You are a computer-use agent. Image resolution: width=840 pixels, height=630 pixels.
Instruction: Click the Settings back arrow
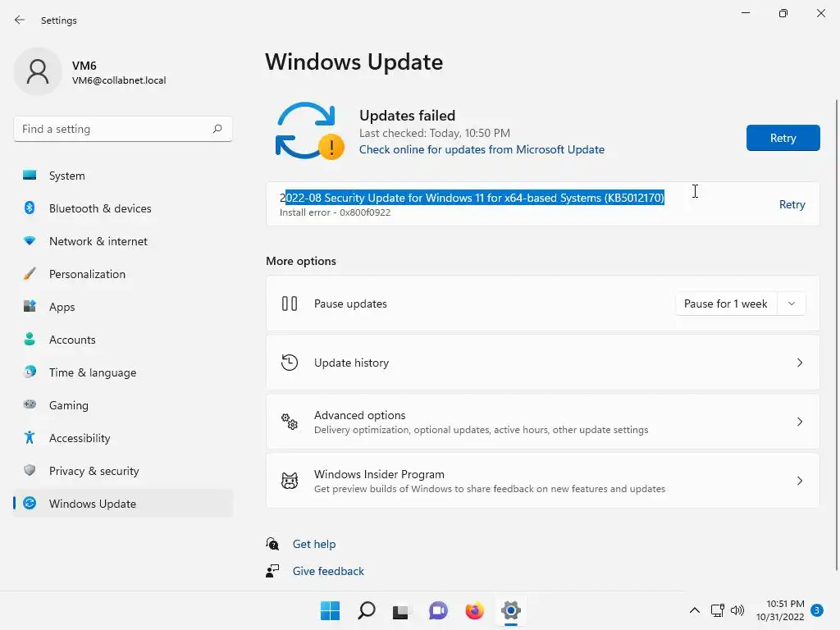(x=20, y=20)
